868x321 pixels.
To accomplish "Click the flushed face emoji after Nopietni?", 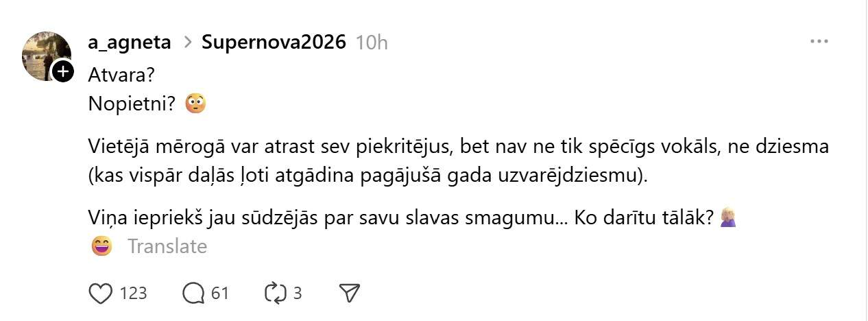I will tap(196, 104).
